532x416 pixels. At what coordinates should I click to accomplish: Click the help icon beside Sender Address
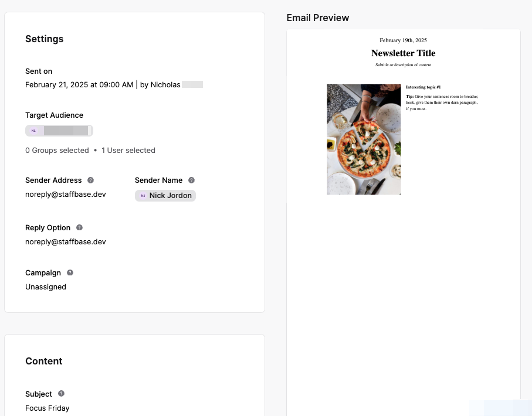point(90,180)
